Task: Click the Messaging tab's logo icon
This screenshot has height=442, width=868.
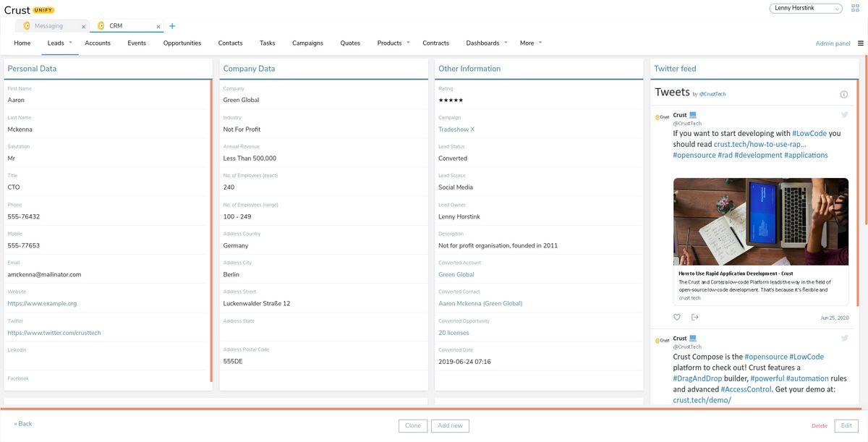Action: click(x=27, y=26)
